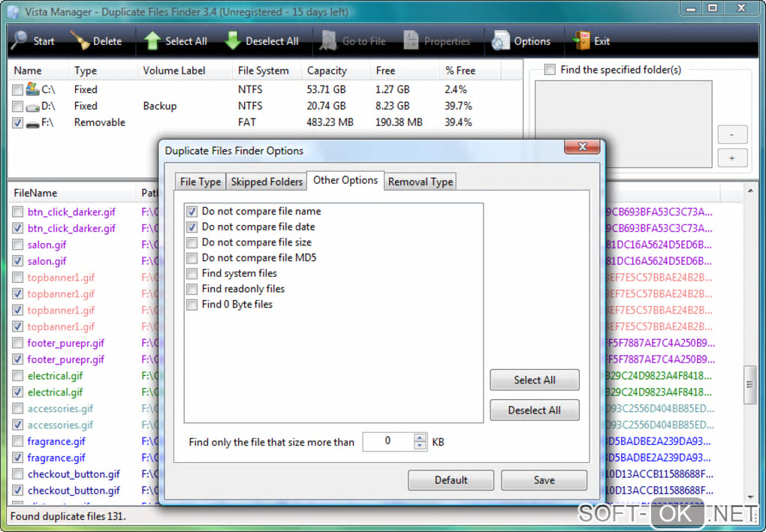Viewport: 766px width, 532px height.
Task: Uncheck Do not compare file name
Action: (x=192, y=212)
